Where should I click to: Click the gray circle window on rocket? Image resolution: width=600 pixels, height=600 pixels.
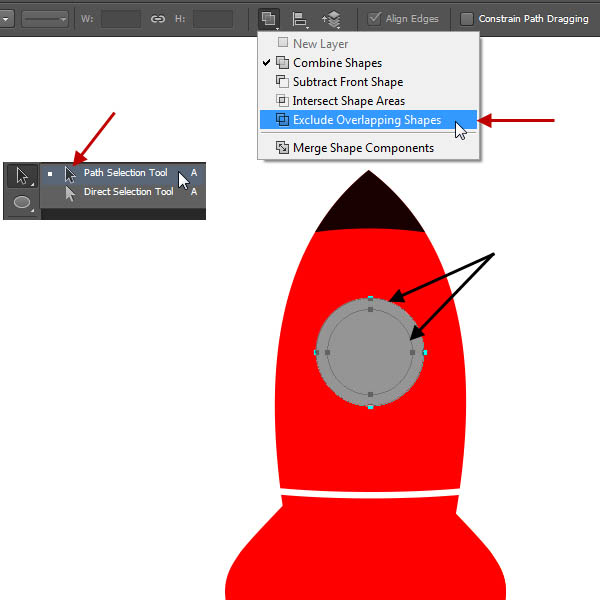click(x=370, y=352)
